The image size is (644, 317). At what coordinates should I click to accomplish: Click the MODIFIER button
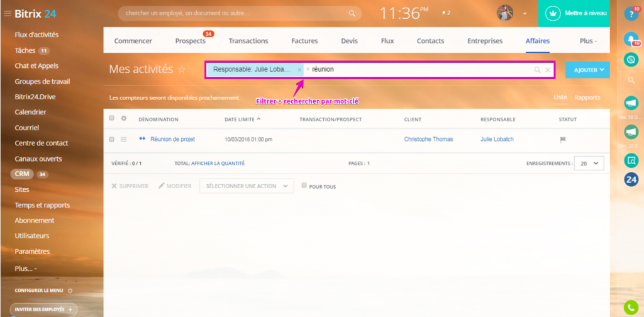click(175, 186)
